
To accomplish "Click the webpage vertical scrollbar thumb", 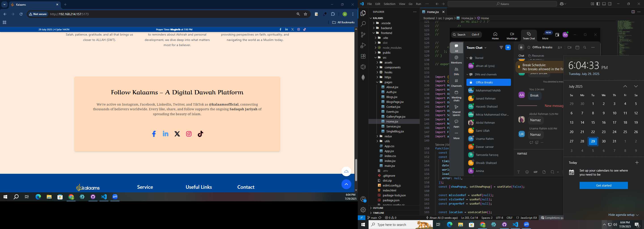I will pyautogui.click(x=356, y=170).
